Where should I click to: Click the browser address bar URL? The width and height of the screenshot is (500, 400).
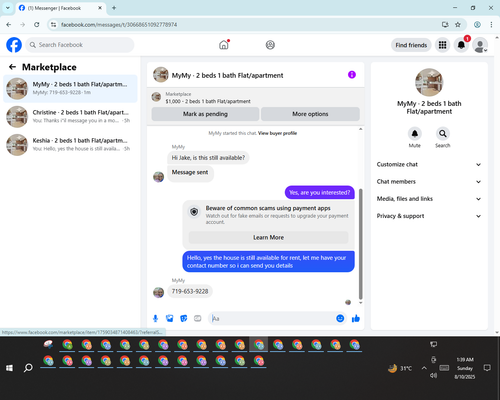pos(119,25)
